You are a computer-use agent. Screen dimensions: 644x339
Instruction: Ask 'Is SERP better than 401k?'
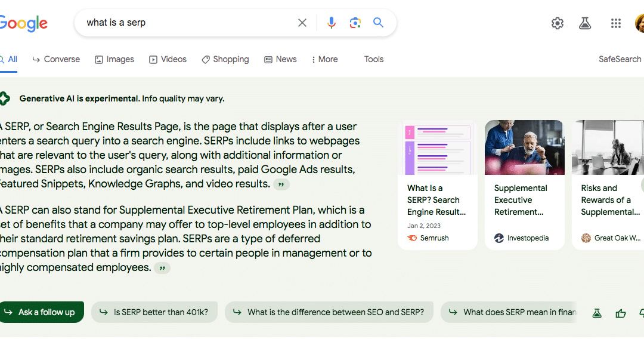click(154, 312)
